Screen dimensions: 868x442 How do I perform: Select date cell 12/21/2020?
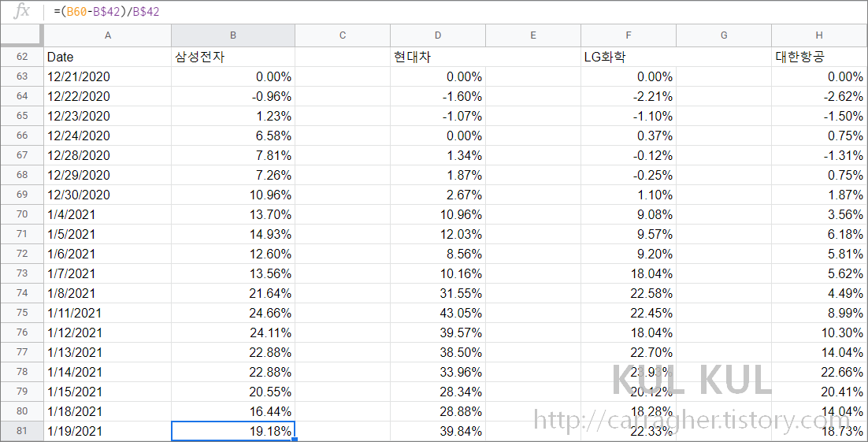coord(107,76)
